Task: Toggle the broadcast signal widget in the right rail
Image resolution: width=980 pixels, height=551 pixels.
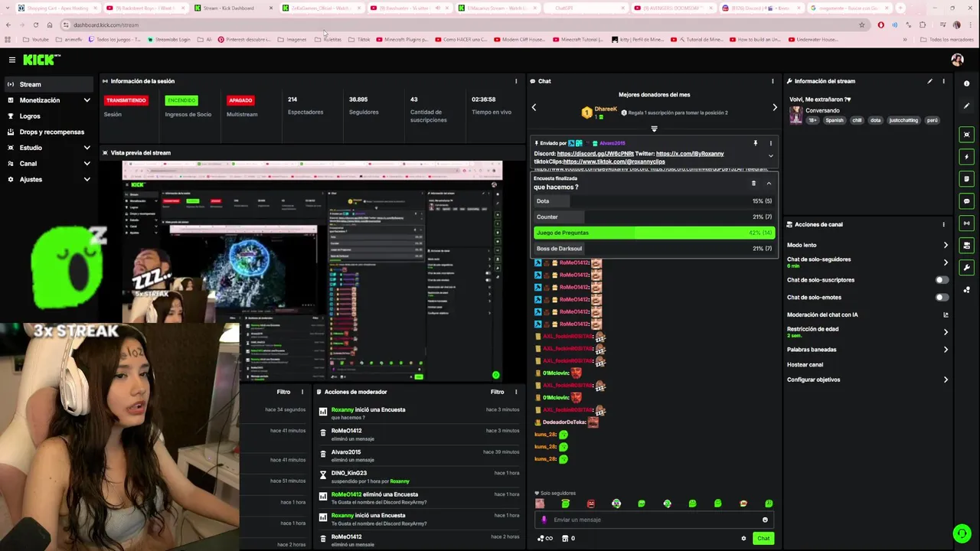Action: [967, 223]
